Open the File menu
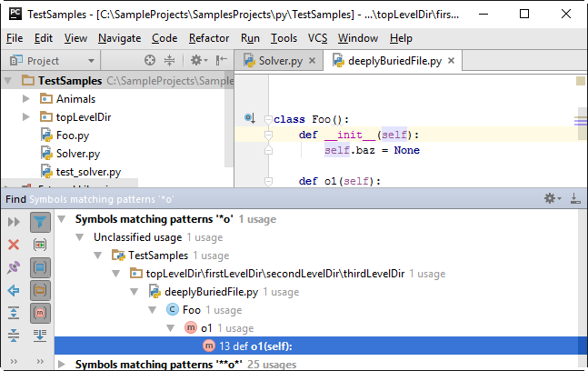This screenshot has height=371, width=588. (x=15, y=38)
